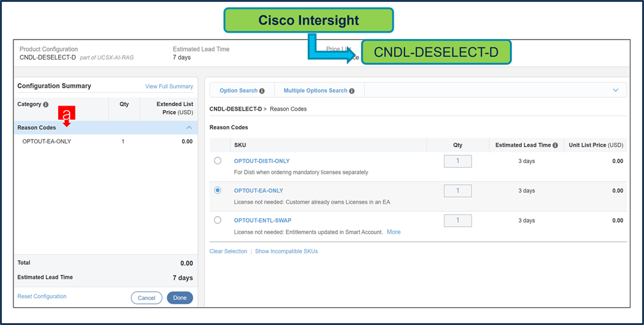The image size is (644, 325).
Task: Click the Extended List Price column header
Action: (174, 108)
